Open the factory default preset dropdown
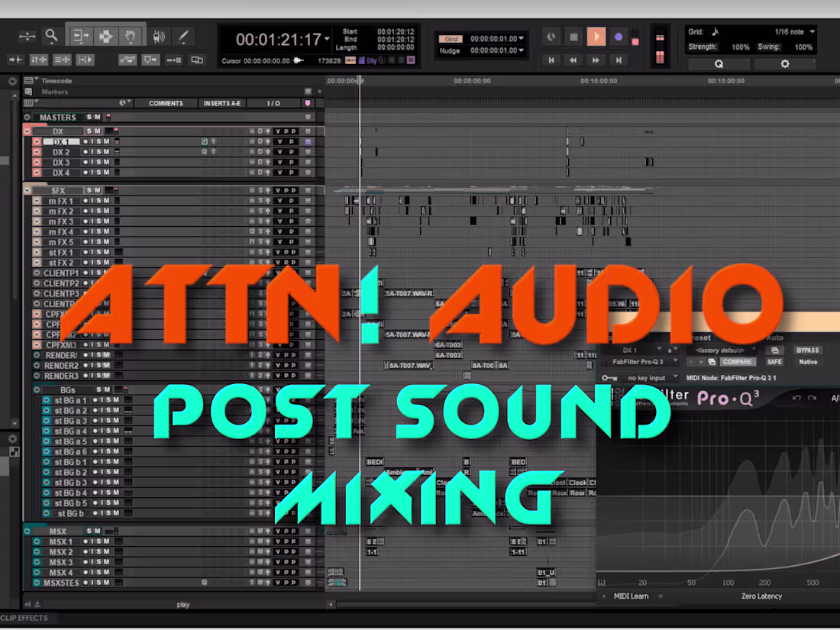This screenshot has height=630, width=840. click(720, 350)
